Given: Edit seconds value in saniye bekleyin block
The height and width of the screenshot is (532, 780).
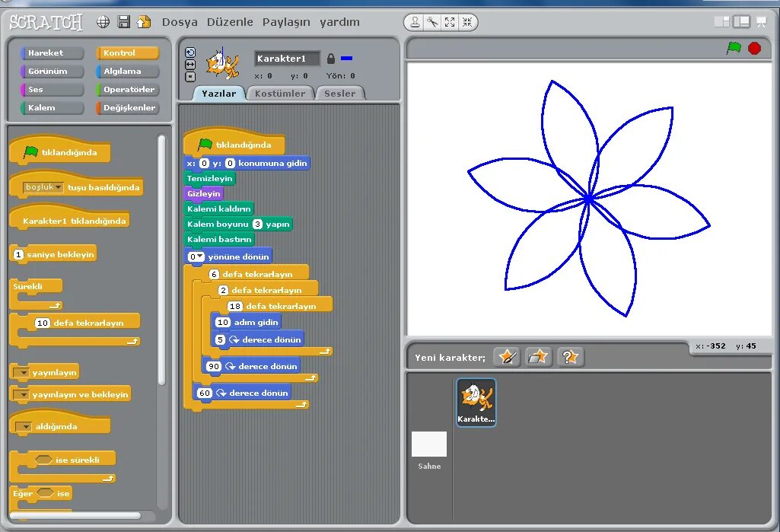Looking at the screenshot, I should 18,254.
